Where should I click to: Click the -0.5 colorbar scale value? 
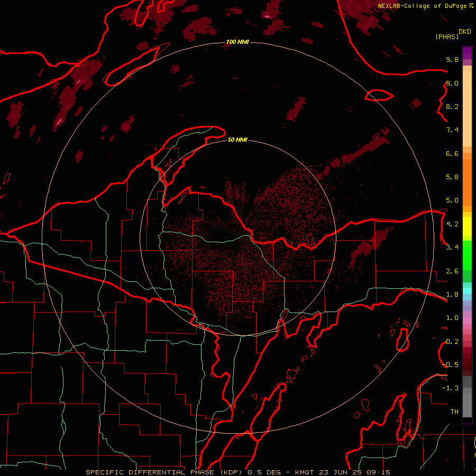click(451, 365)
